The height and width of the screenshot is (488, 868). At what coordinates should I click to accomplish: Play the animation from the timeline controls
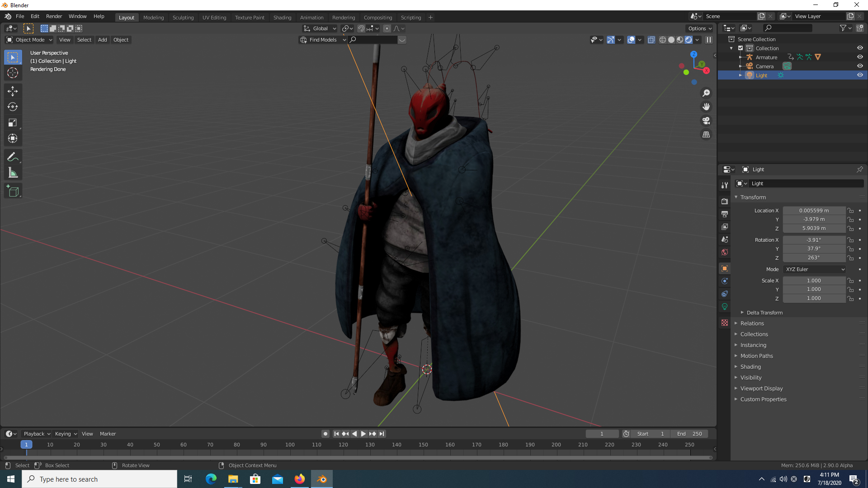(363, 433)
